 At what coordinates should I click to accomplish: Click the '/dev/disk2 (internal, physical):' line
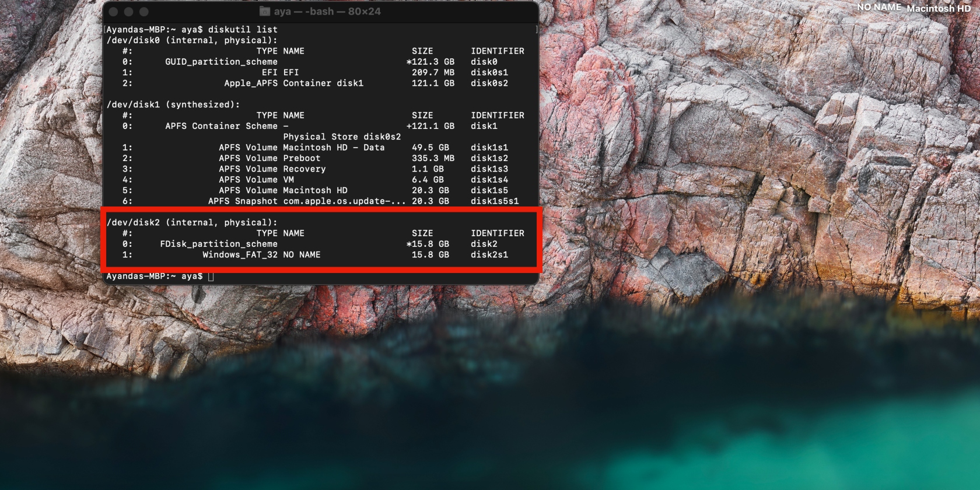192,222
